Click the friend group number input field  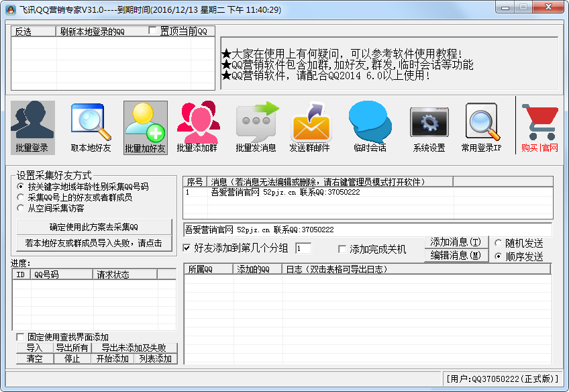303,248
